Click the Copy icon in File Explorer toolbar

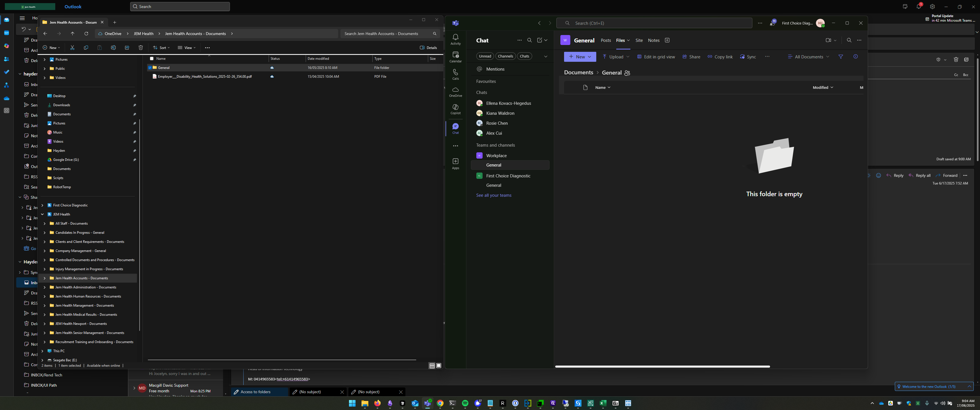tap(86, 48)
